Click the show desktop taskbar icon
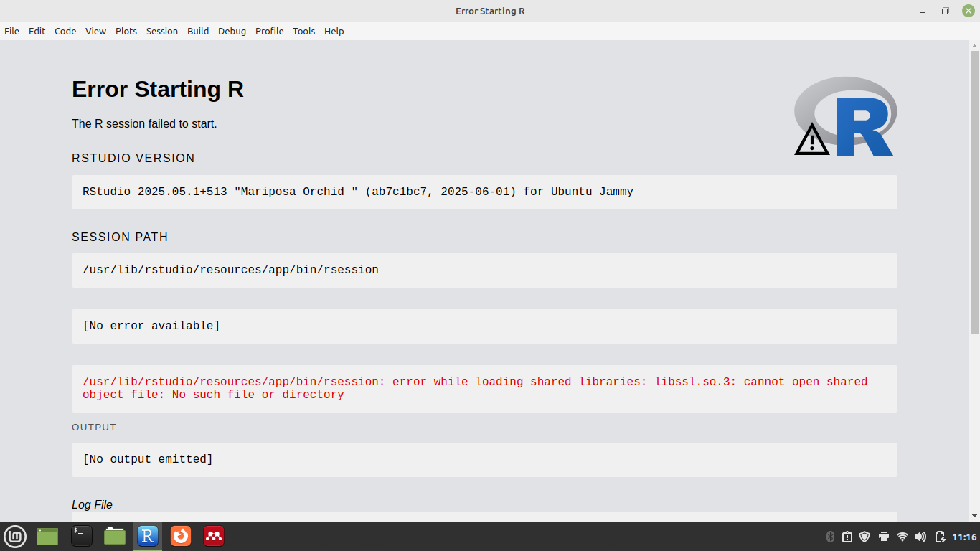Viewport: 980px width, 551px height. [x=47, y=536]
